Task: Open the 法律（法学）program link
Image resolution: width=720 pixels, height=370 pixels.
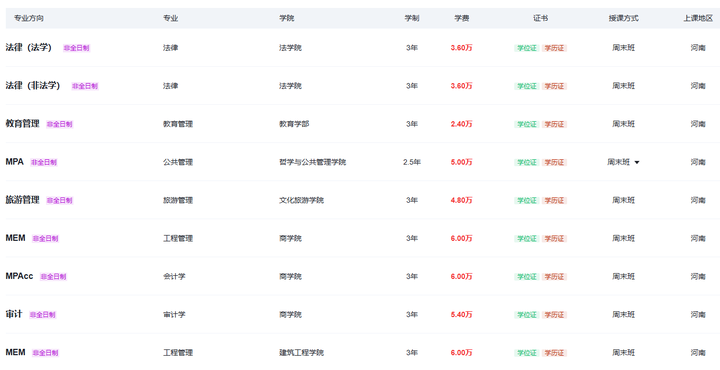Action: click(x=28, y=47)
